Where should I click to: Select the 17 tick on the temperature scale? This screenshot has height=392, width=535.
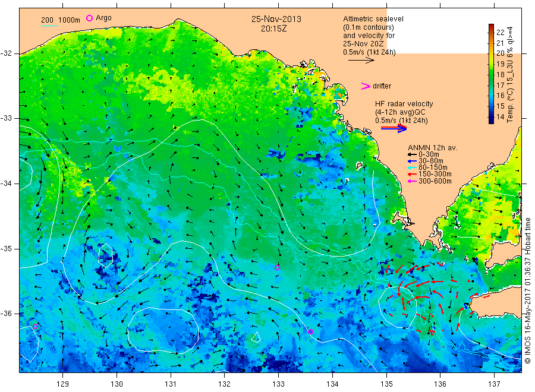tap(500, 85)
